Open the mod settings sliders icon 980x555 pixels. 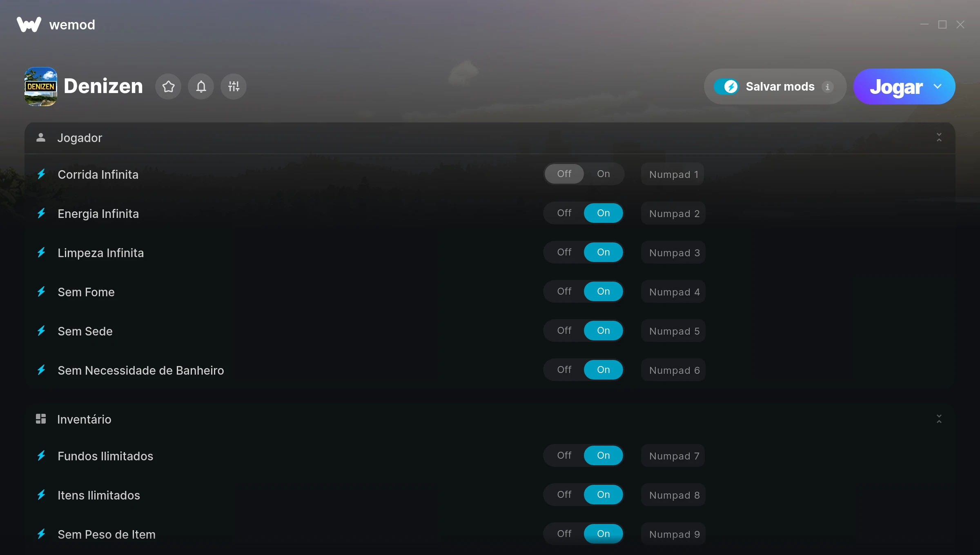pos(234,87)
